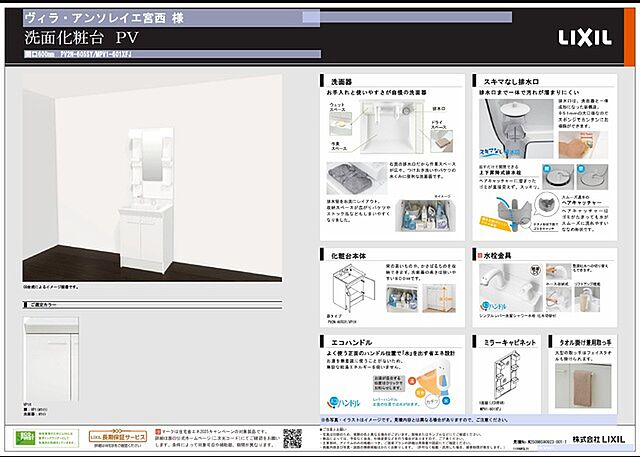This screenshot has height=457, width=640.
Task: Click the ミラーキャビネット heading
Action: tap(510, 341)
